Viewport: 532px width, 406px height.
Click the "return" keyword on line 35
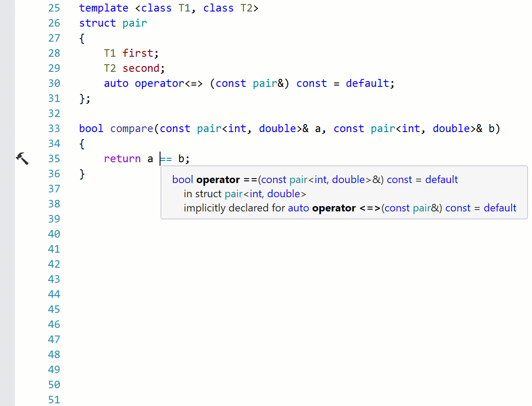pos(122,158)
